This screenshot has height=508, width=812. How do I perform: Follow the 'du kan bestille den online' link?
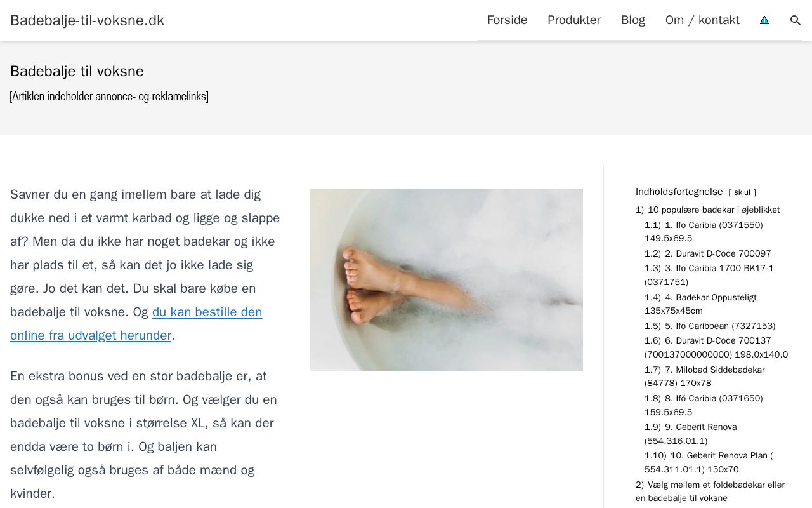click(136, 324)
